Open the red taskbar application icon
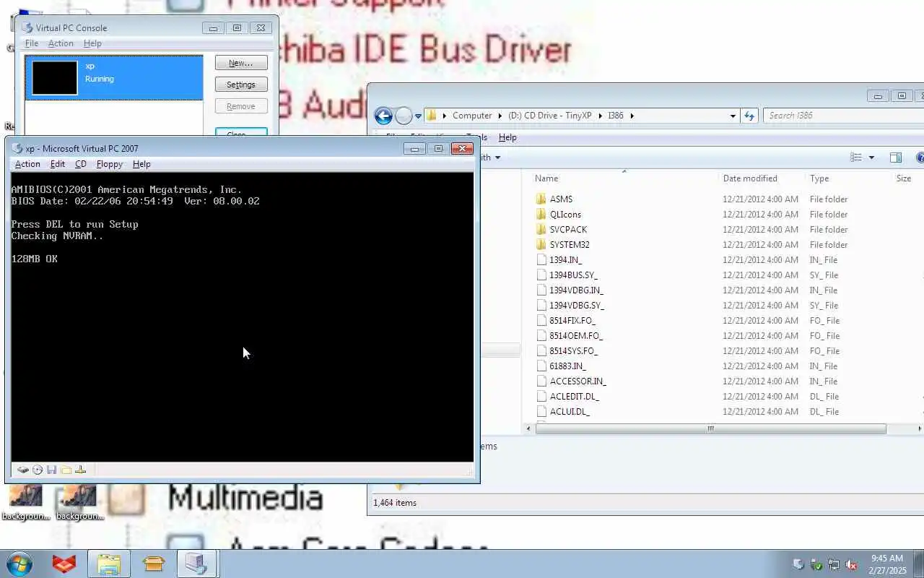This screenshot has height=578, width=924. [64, 564]
